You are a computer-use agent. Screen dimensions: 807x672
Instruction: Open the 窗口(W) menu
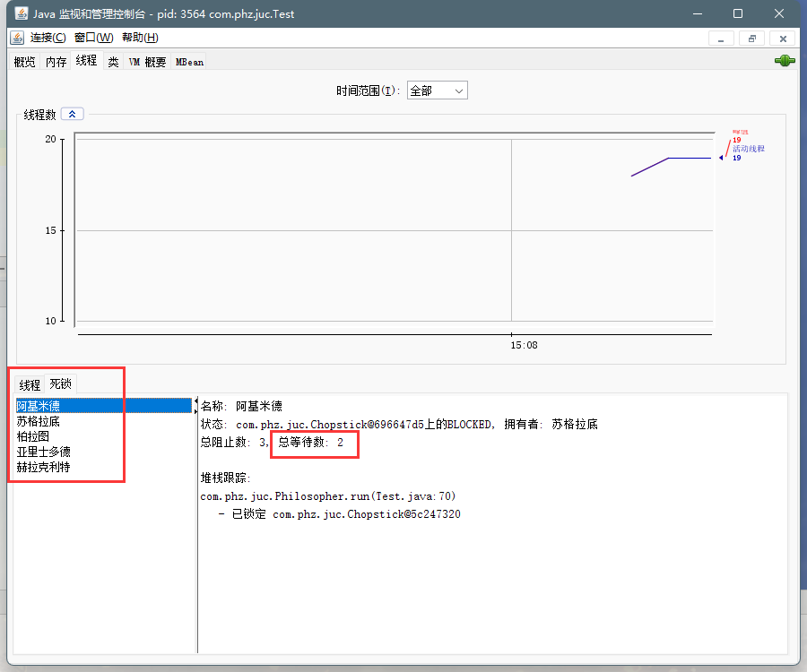(93, 38)
